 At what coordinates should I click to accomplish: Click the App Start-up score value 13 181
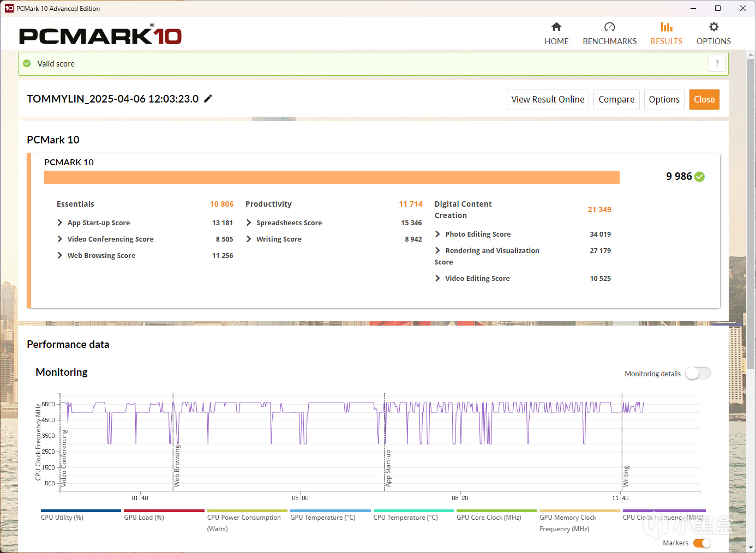tap(223, 223)
